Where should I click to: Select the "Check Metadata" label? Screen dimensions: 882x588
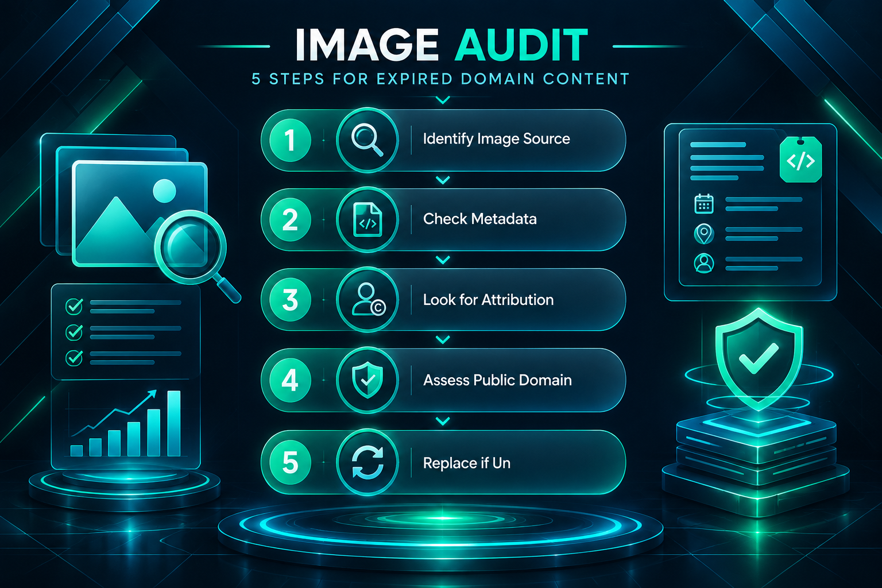click(480, 219)
